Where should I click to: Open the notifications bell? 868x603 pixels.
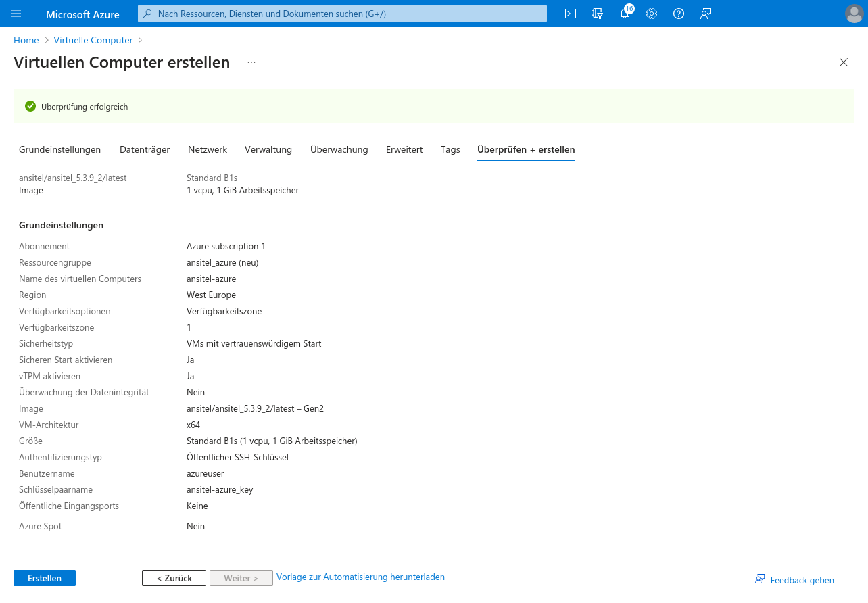tap(625, 14)
